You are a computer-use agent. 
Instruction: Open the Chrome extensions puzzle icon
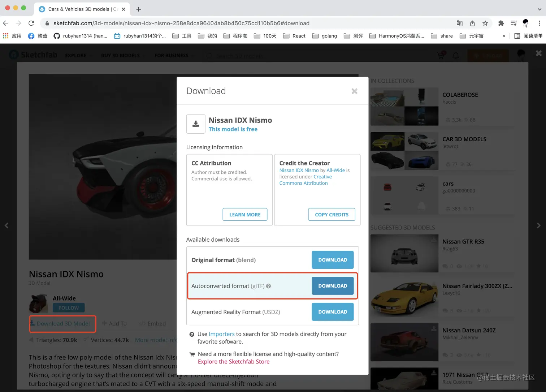pyautogui.click(x=501, y=23)
